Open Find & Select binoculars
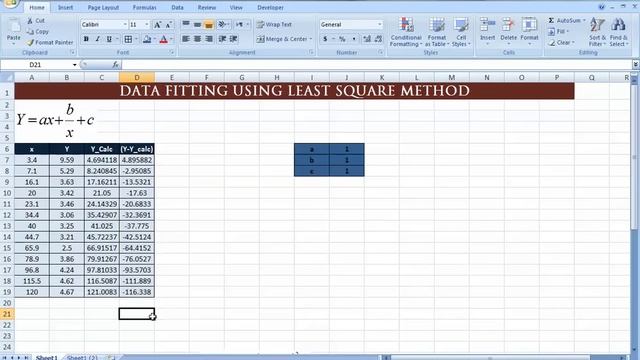The height and width of the screenshot is (360, 640). 619,32
